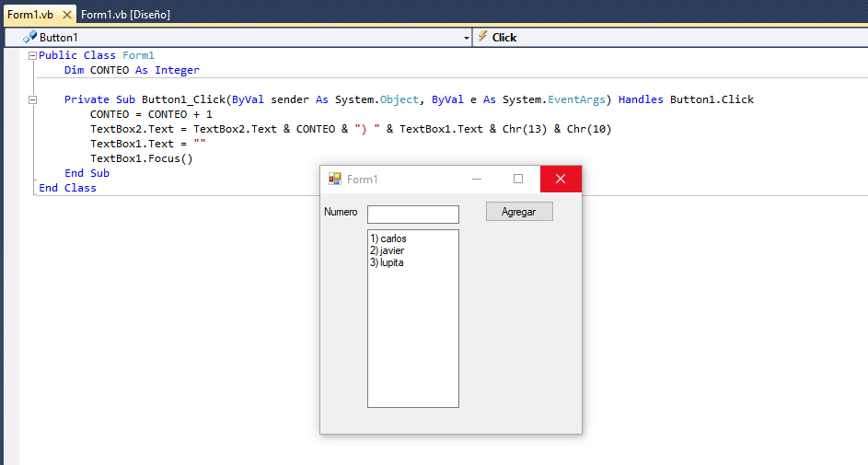The image size is (868, 465).
Task: Click the 'EventArgs' type in the code
Action: tap(576, 99)
